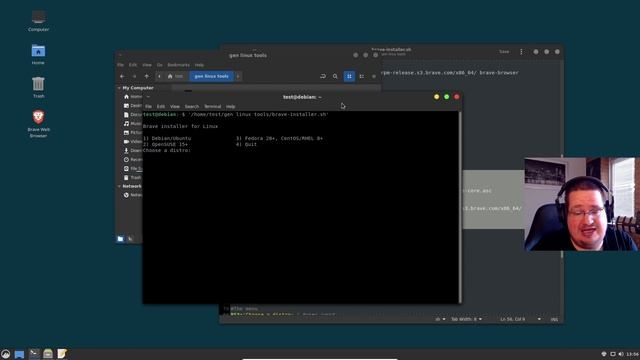Open file manager Go menu
640x360 pixels.
(x=160, y=65)
